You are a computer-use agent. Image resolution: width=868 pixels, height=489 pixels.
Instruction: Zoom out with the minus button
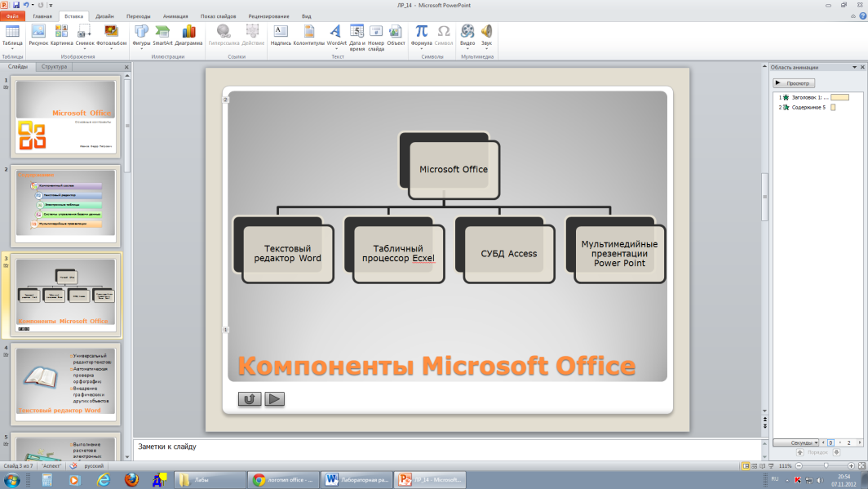pyautogui.click(x=799, y=466)
